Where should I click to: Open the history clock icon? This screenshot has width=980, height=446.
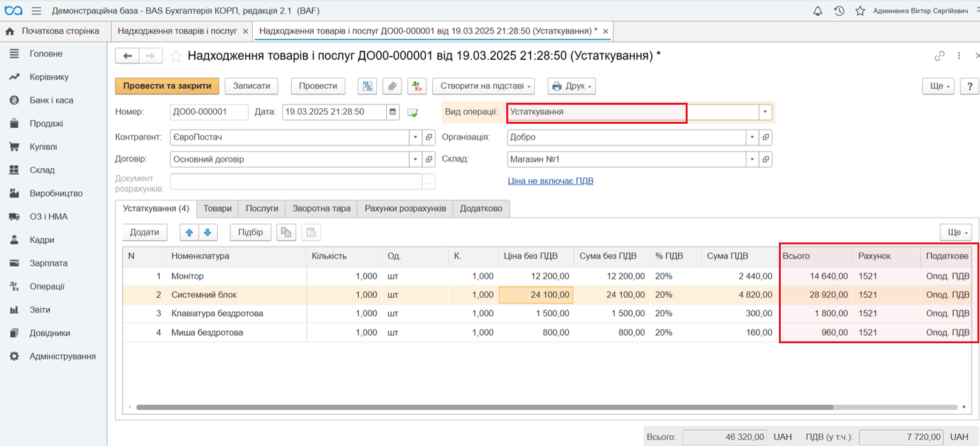(840, 11)
